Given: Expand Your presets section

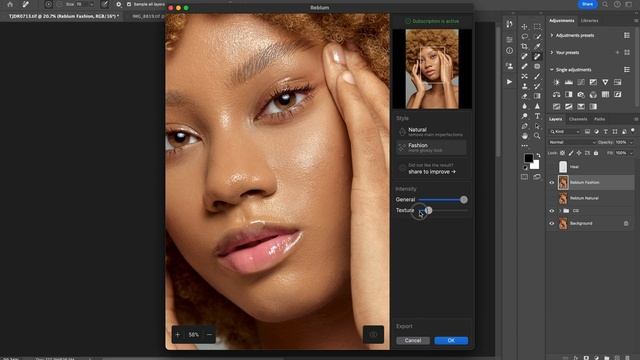Looking at the screenshot, I should coord(552,53).
